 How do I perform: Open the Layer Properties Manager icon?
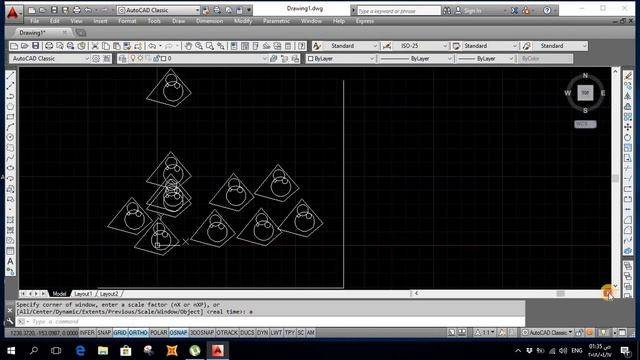tap(122, 59)
